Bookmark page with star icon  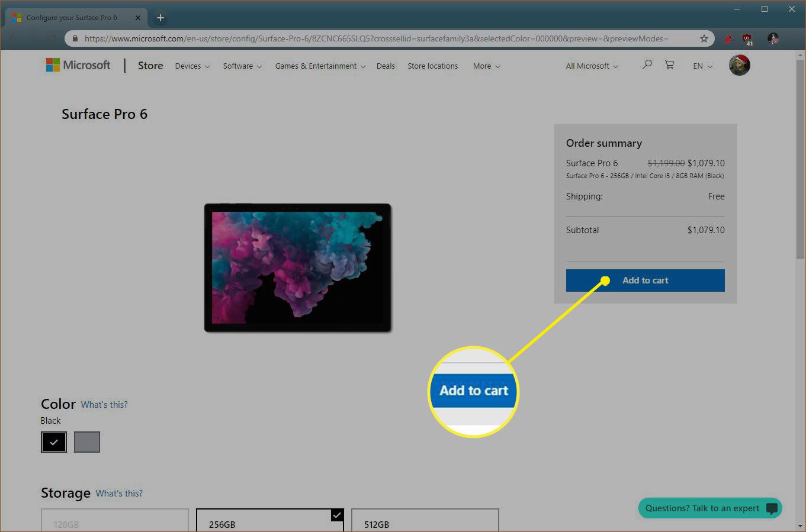tap(704, 38)
